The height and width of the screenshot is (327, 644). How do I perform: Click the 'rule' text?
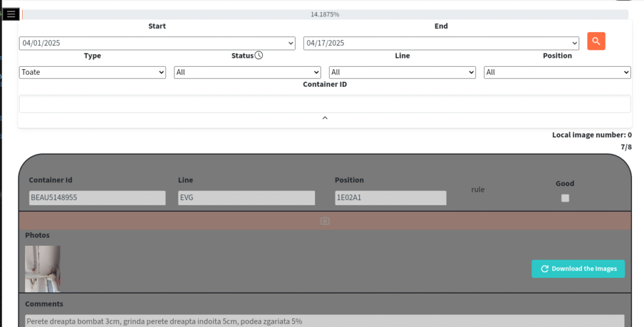478,190
